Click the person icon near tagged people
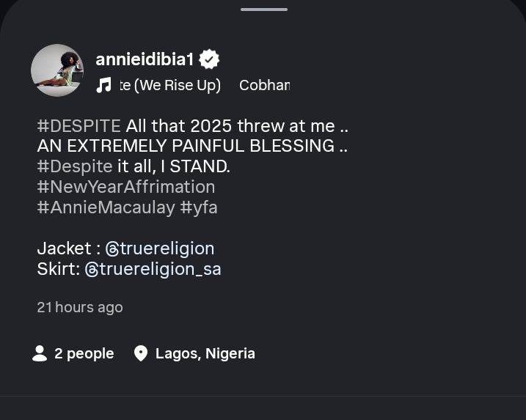Screen dimensions: 526x420 point(40,354)
